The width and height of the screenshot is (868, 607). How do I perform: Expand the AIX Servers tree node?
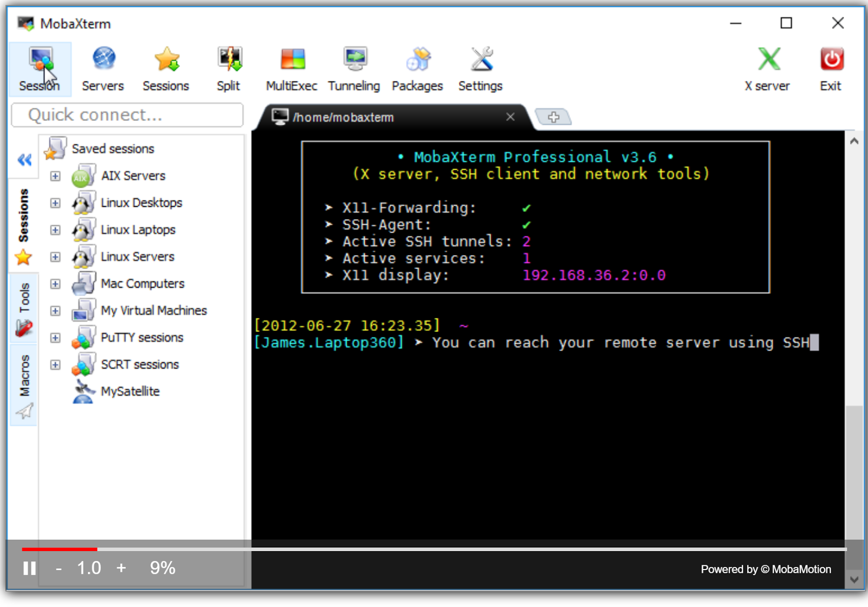pos(55,176)
